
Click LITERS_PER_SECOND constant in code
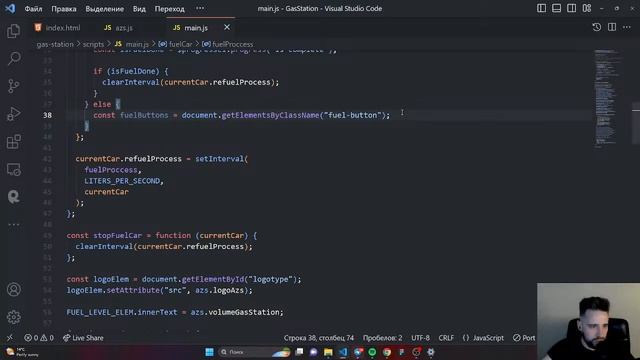pos(122,181)
